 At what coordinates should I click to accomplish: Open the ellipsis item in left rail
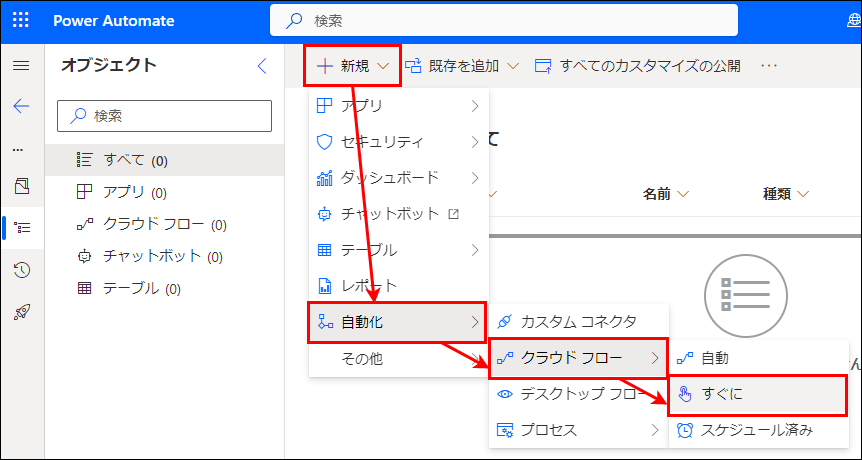(x=18, y=149)
